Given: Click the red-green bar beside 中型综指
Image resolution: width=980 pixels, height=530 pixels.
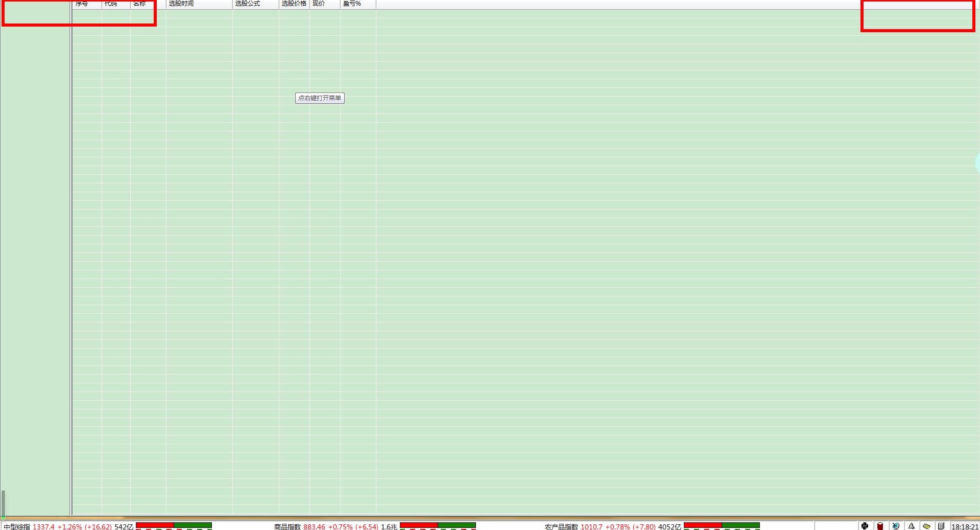Looking at the screenshot, I should (174, 525).
